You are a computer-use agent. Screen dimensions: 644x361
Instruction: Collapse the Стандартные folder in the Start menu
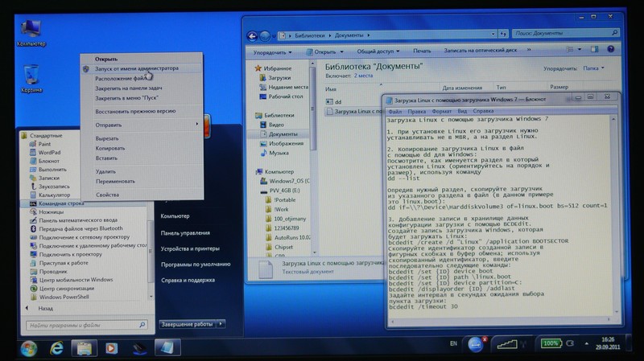click(43, 135)
